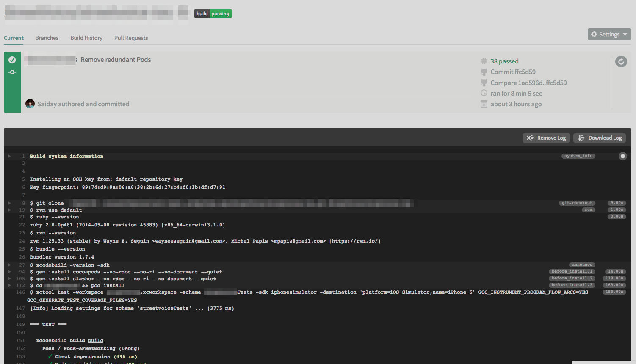The image size is (636, 364).
Task: Open the Settings dropdown menu
Action: click(x=609, y=34)
